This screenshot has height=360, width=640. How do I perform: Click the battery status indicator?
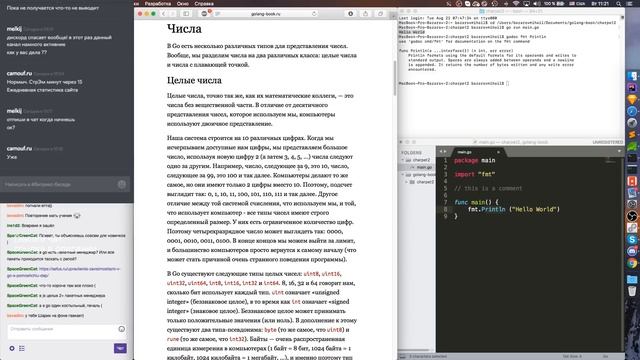[554, 3]
